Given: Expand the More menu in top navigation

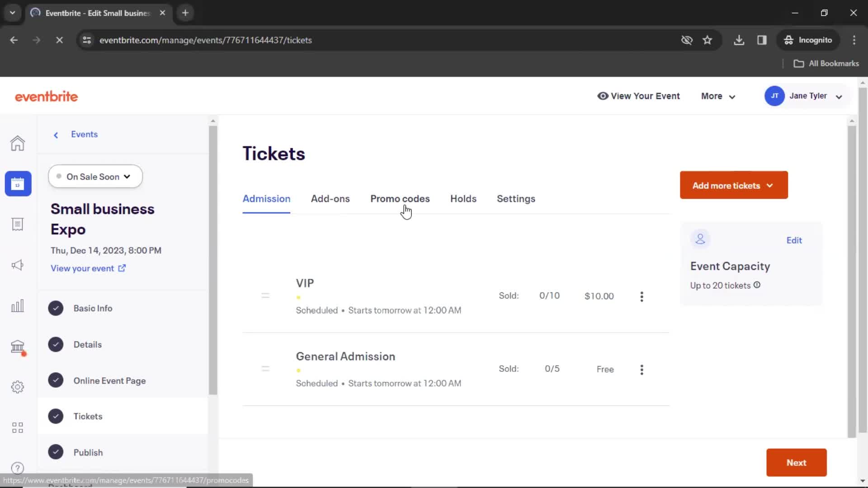Looking at the screenshot, I should (x=718, y=96).
